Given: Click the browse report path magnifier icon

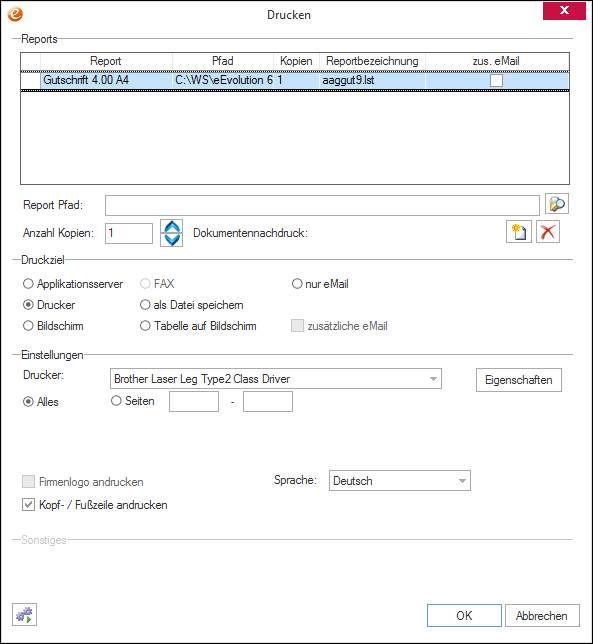Looking at the screenshot, I should click(x=556, y=204).
